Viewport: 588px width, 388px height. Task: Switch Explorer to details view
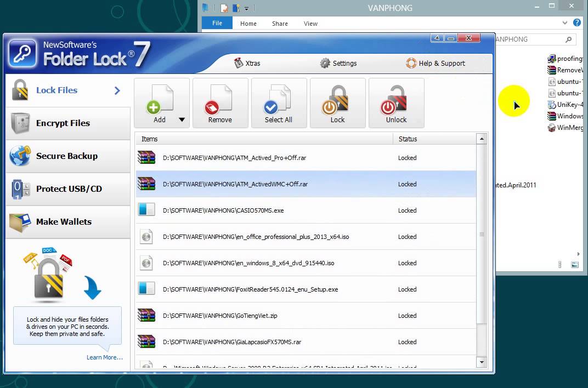click(x=559, y=265)
